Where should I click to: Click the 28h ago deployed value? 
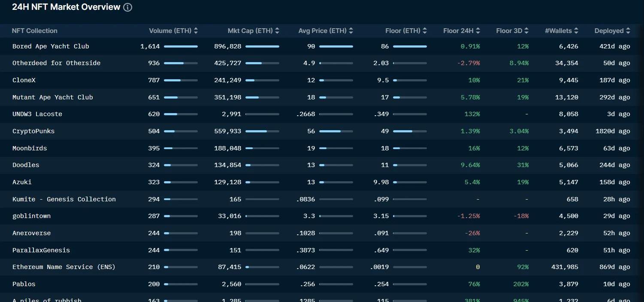coord(617,199)
